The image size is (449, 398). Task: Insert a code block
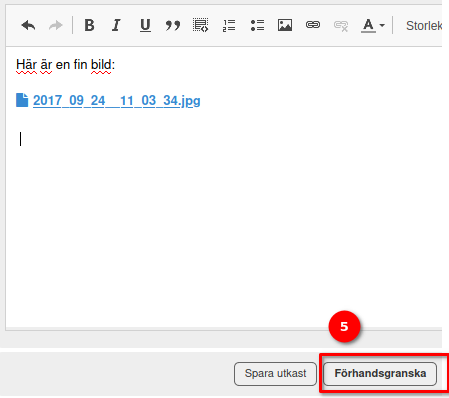(x=200, y=25)
